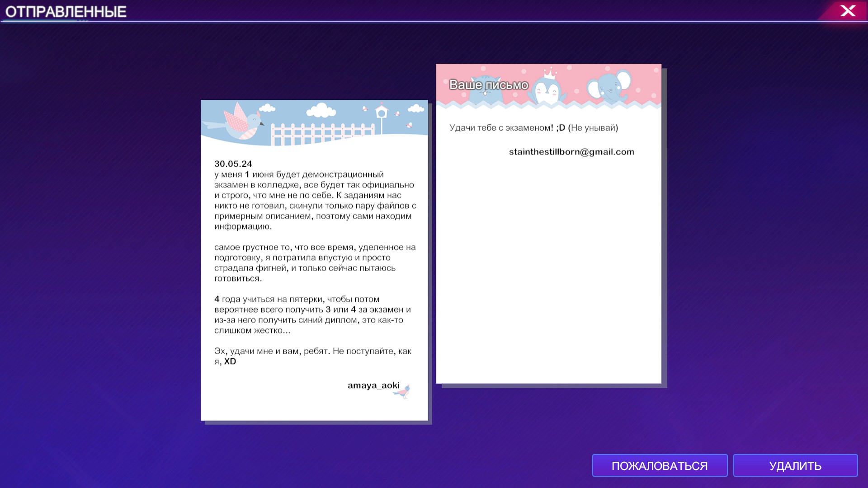Click the birdhouse on the pole
The width and height of the screenshot is (868, 488).
tap(381, 112)
